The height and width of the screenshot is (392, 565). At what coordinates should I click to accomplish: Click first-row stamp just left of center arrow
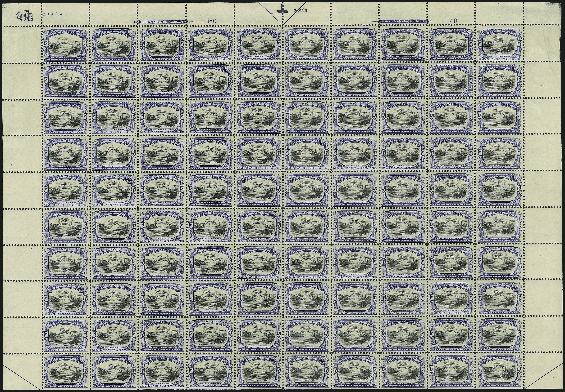259,45
